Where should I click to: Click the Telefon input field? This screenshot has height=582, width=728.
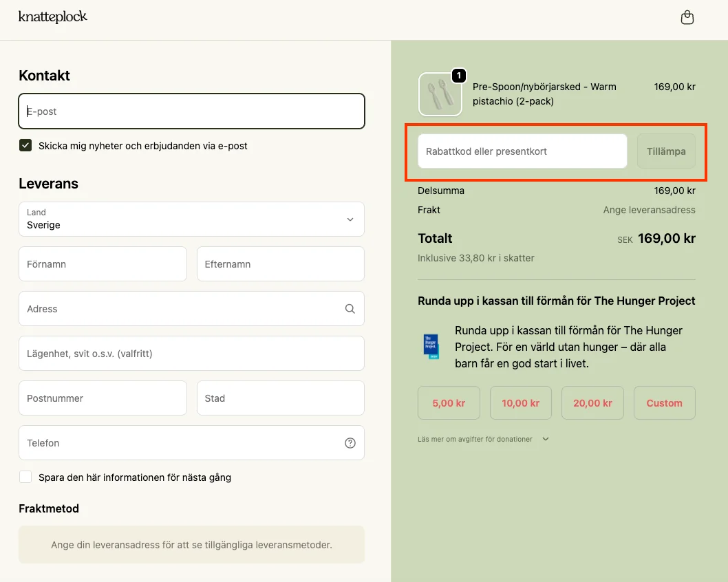179,443
